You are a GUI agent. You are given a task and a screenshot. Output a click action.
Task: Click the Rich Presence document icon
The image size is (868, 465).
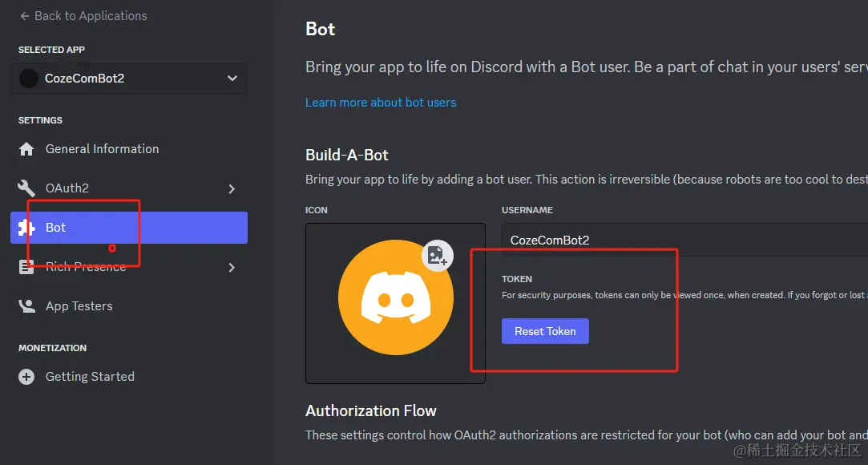click(x=26, y=267)
